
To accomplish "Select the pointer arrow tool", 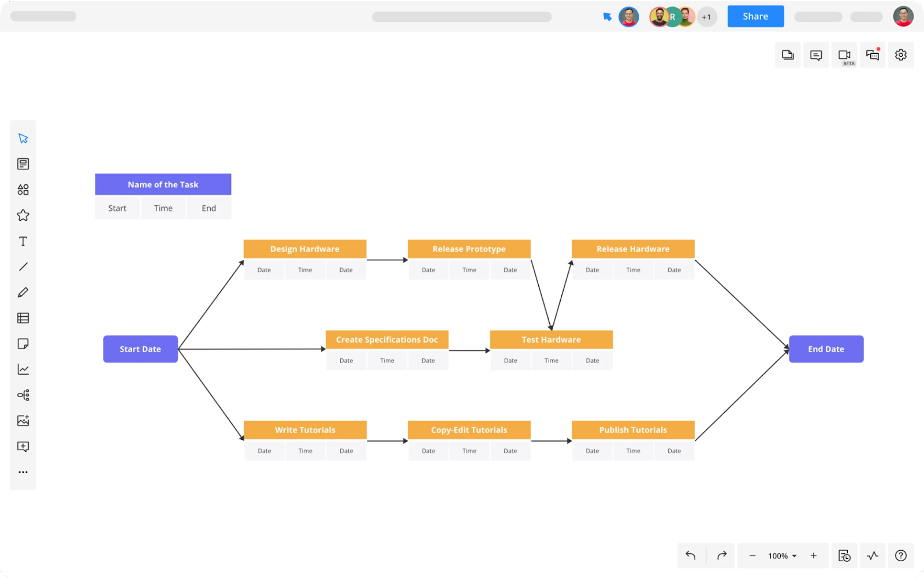I will pyautogui.click(x=23, y=139).
